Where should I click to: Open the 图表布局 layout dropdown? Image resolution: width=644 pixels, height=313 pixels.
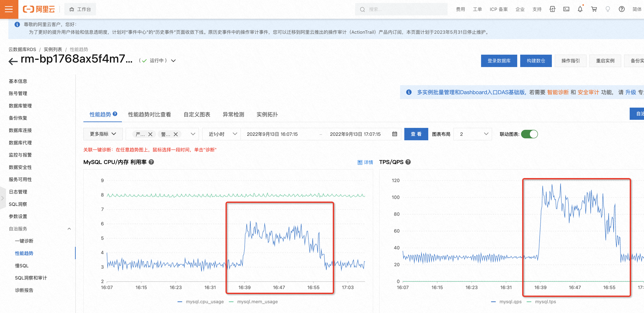tap(472, 134)
